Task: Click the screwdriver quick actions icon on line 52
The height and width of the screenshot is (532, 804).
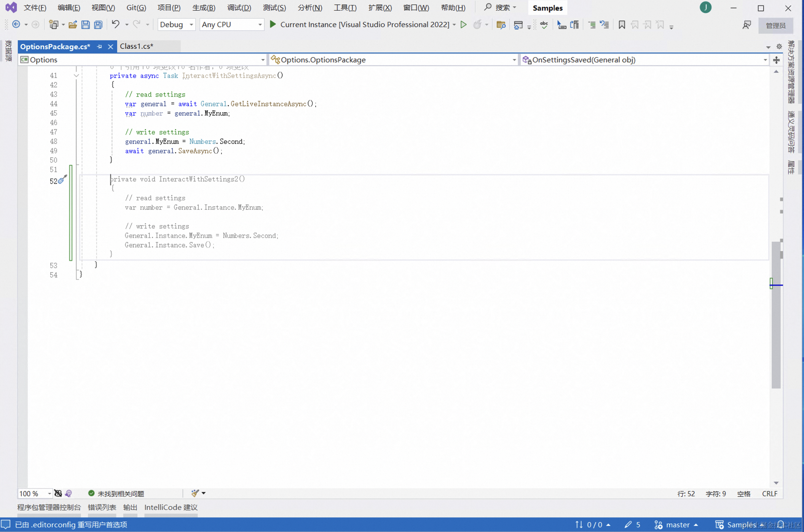Action: point(62,179)
